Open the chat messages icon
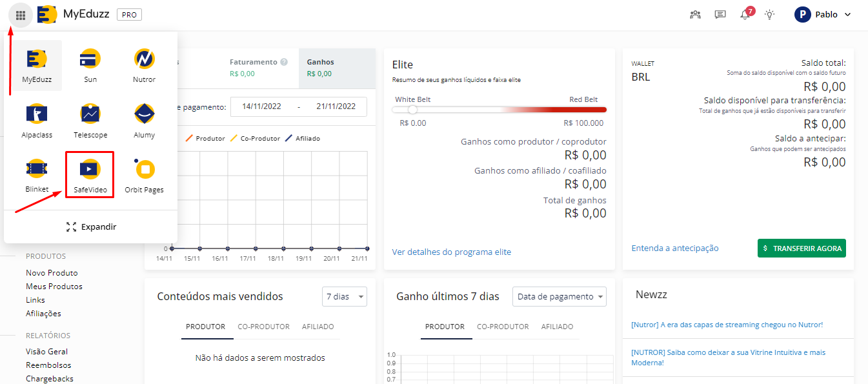 (720, 15)
